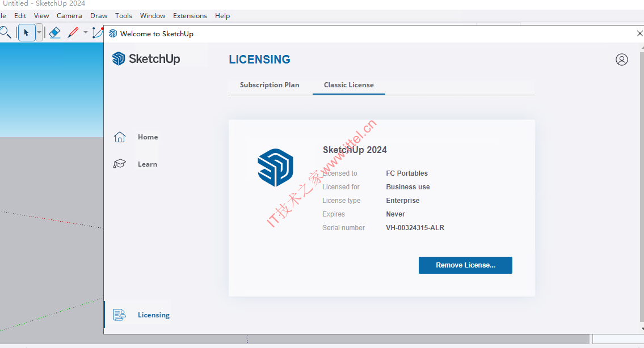Screen dimensions: 644x348
Task: Open the Learn section
Action: pos(148,164)
